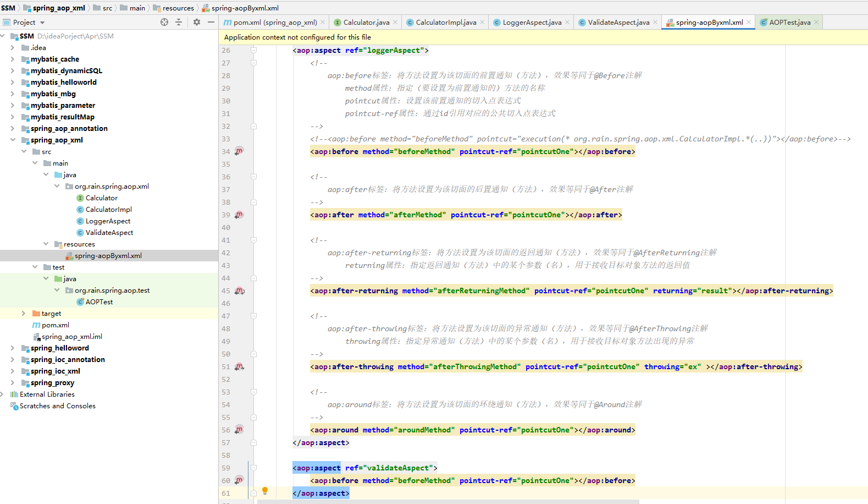The height and width of the screenshot is (504, 868).
Task: Click the Application context not configured banner
Action: [x=543, y=37]
